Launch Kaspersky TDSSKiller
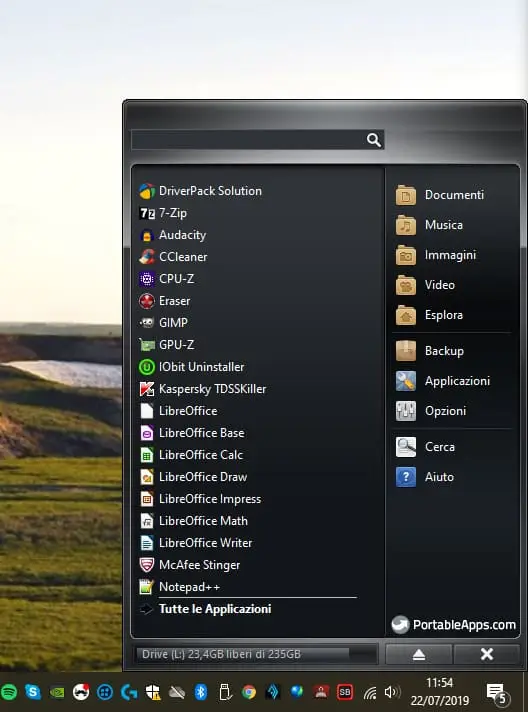Viewport: 528px width, 712px height. coord(202,389)
